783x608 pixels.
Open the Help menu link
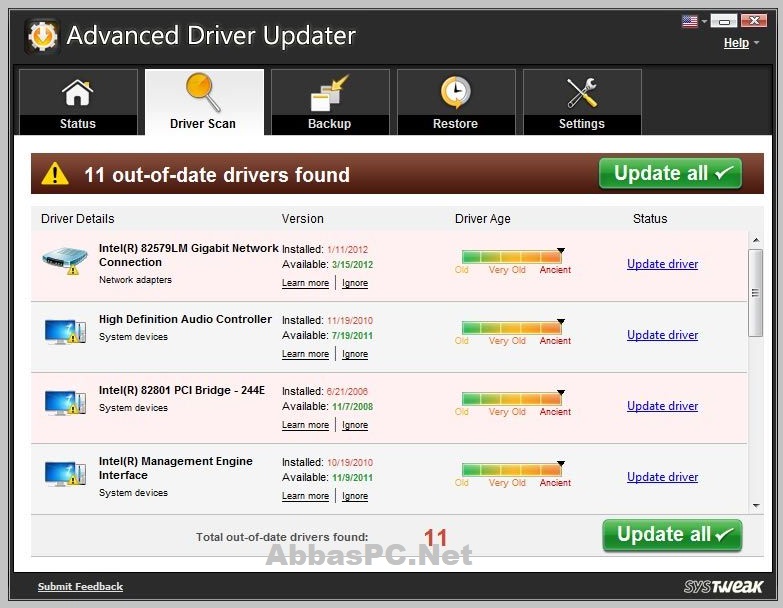point(736,43)
